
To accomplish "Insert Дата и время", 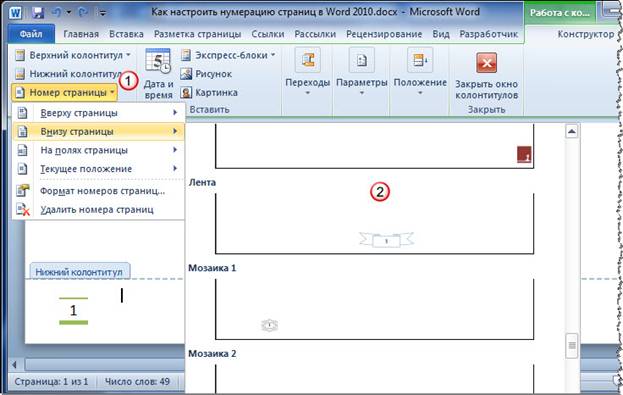I will pos(158,74).
